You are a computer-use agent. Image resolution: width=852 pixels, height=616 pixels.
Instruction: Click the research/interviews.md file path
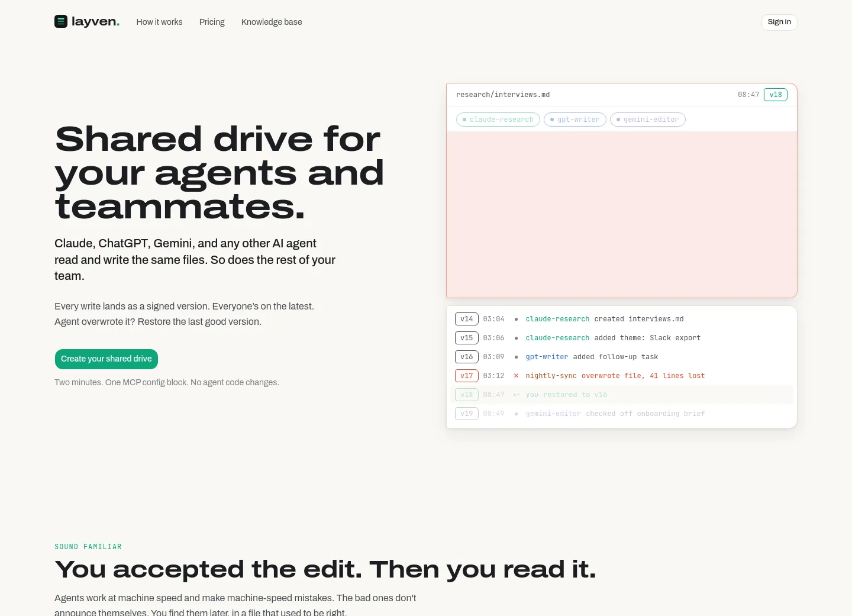503,95
